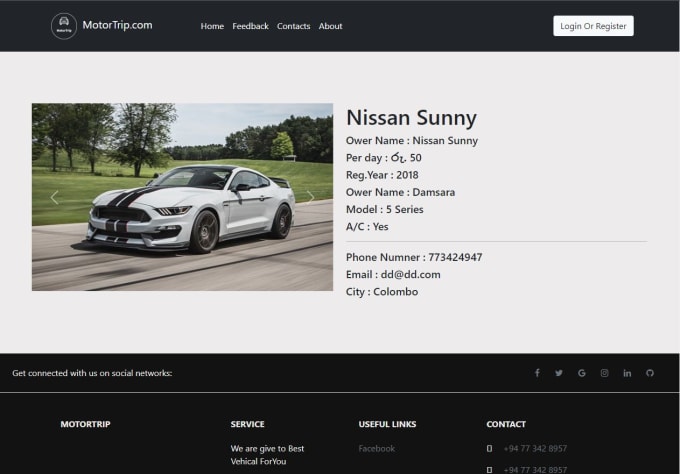The image size is (680, 474).
Task: Click the SERVICE footer heading
Action: point(247,424)
